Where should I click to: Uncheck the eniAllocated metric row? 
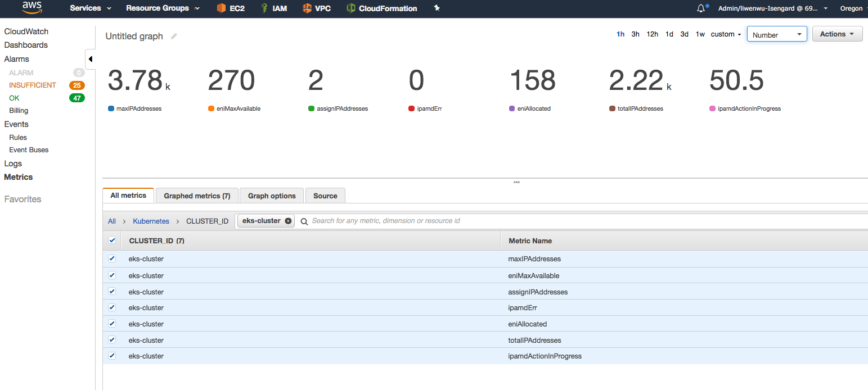(112, 324)
